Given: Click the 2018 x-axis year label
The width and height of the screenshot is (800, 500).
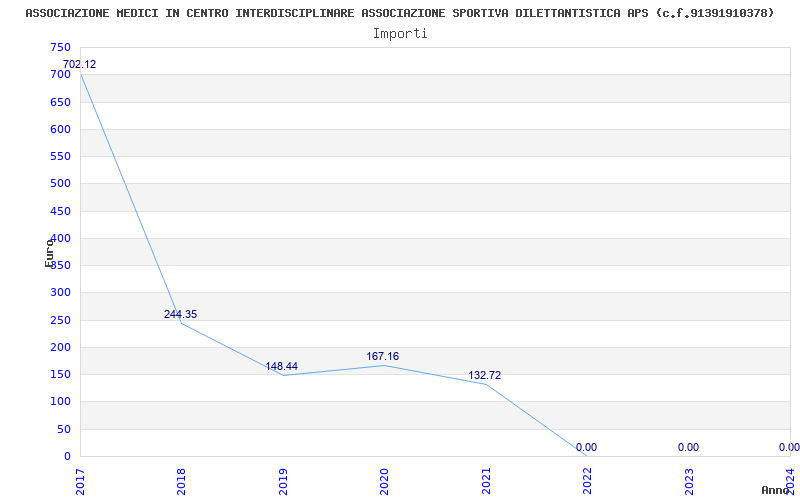Looking at the screenshot, I should tap(181, 482).
